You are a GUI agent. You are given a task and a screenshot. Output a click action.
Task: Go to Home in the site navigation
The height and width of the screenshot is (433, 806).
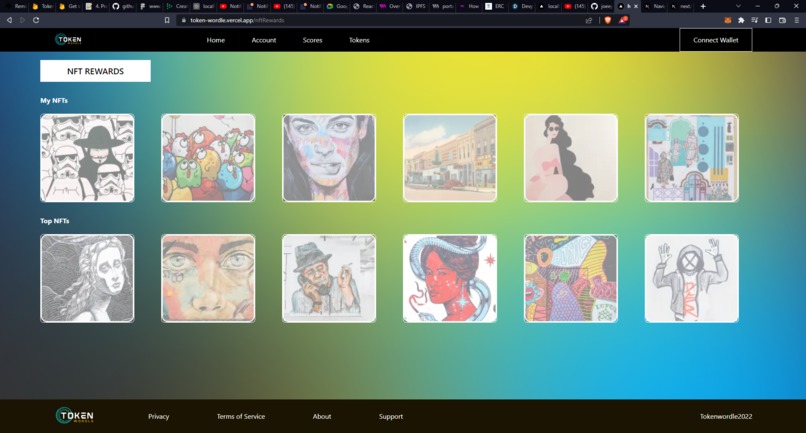216,40
